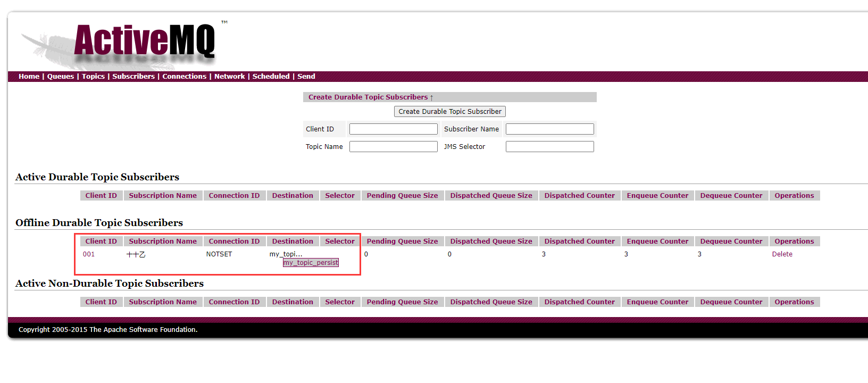868x383 pixels.
Task: Select the "NOTSET" connection ID cell
Action: (x=219, y=254)
